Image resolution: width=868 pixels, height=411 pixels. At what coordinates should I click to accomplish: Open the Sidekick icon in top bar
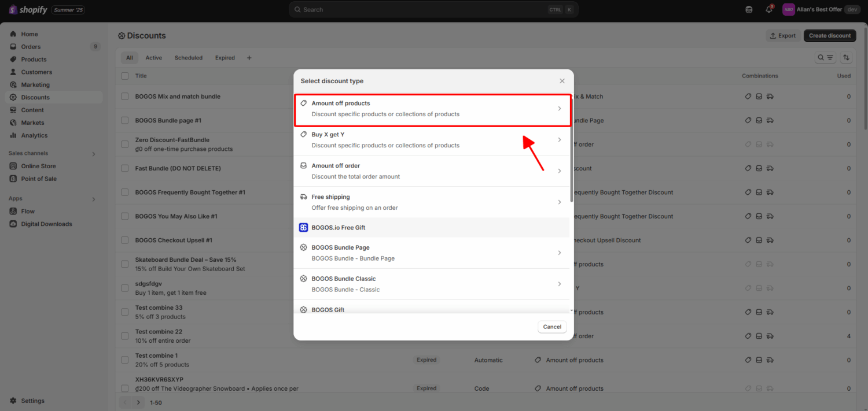pos(749,9)
